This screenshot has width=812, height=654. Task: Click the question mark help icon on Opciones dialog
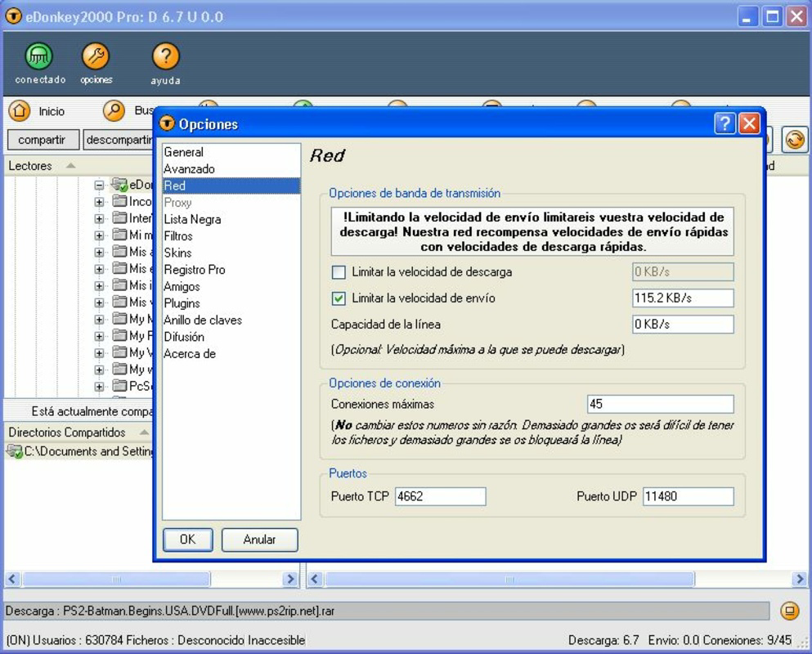click(726, 123)
